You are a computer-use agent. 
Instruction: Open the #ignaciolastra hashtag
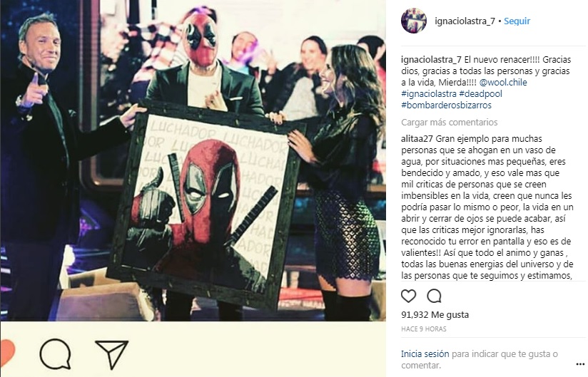coord(429,94)
